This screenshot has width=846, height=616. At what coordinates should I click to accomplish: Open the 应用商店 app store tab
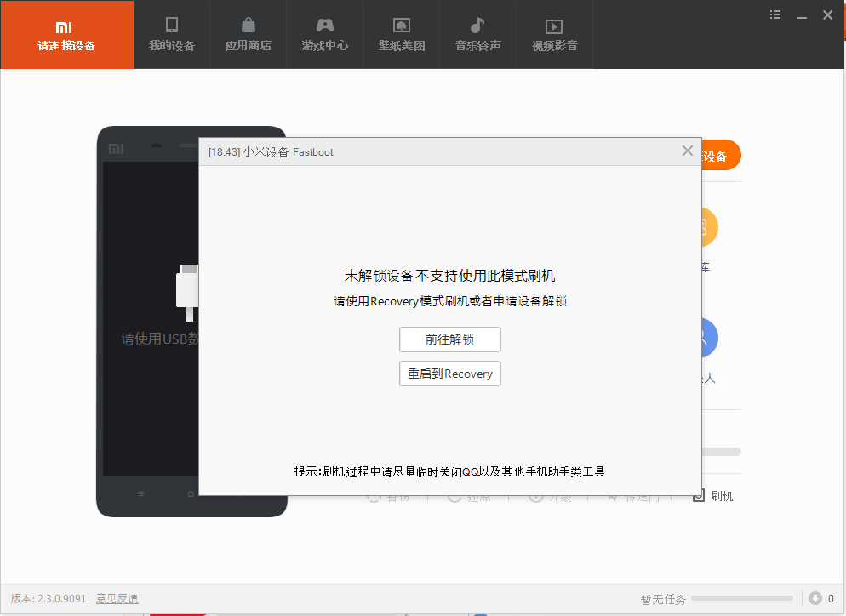pyautogui.click(x=248, y=35)
